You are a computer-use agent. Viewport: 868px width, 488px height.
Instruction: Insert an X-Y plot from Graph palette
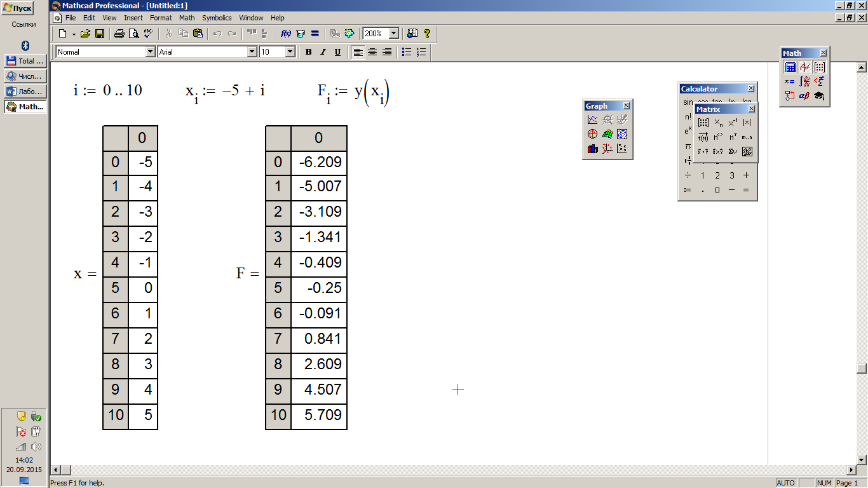(x=593, y=119)
